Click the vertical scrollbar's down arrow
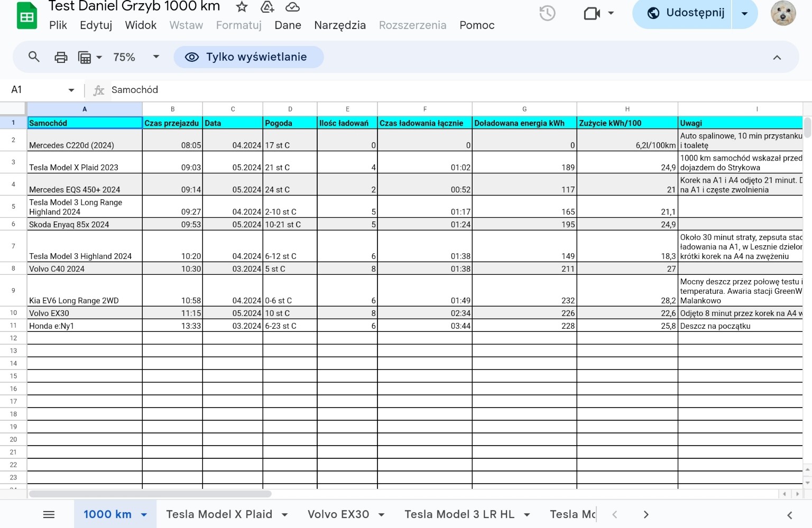The image size is (812, 528). pyautogui.click(x=807, y=482)
